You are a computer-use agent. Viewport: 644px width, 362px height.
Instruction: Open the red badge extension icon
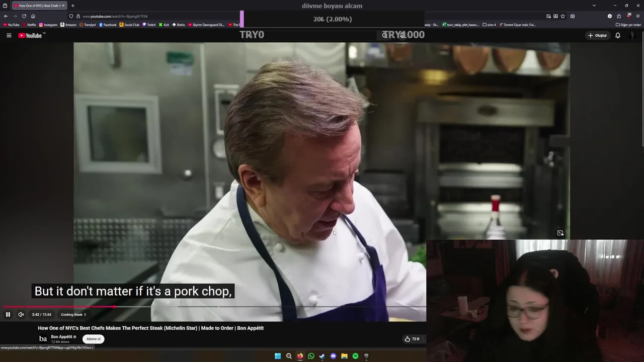pos(629,16)
